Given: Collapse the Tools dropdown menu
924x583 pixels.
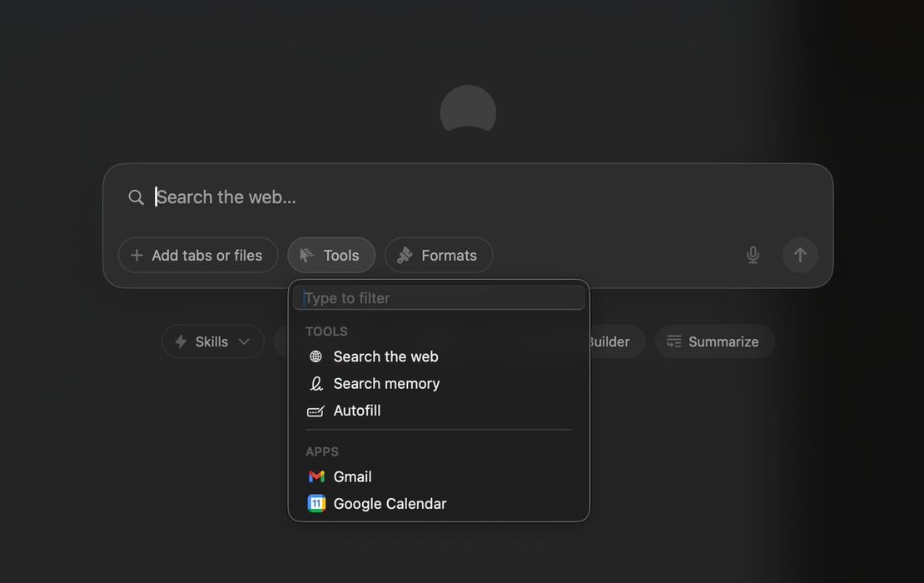Looking at the screenshot, I should 331,255.
